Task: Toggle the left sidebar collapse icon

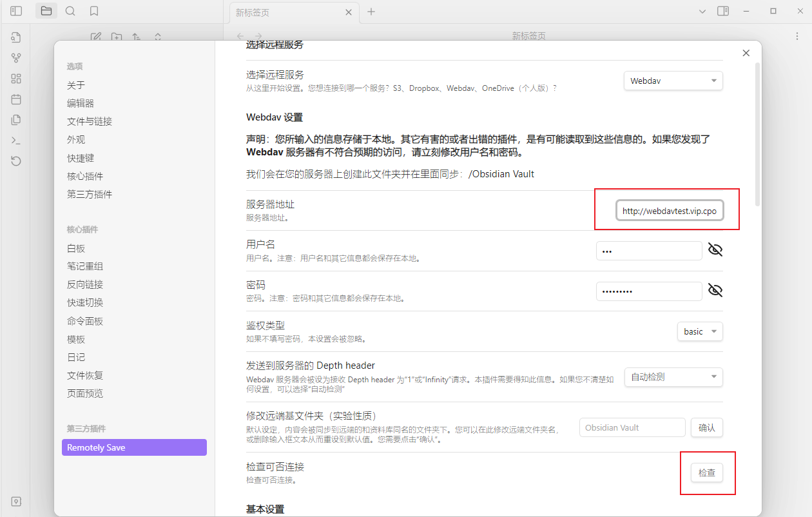Action: [x=16, y=11]
